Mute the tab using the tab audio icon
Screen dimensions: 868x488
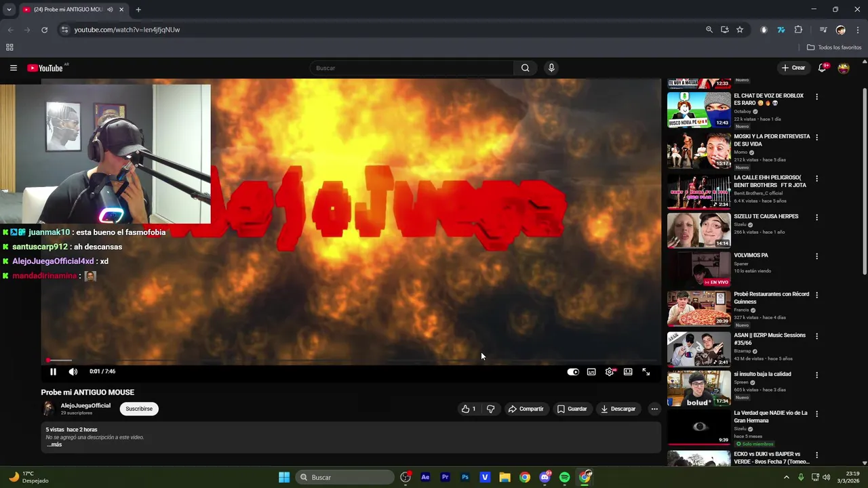110,9
